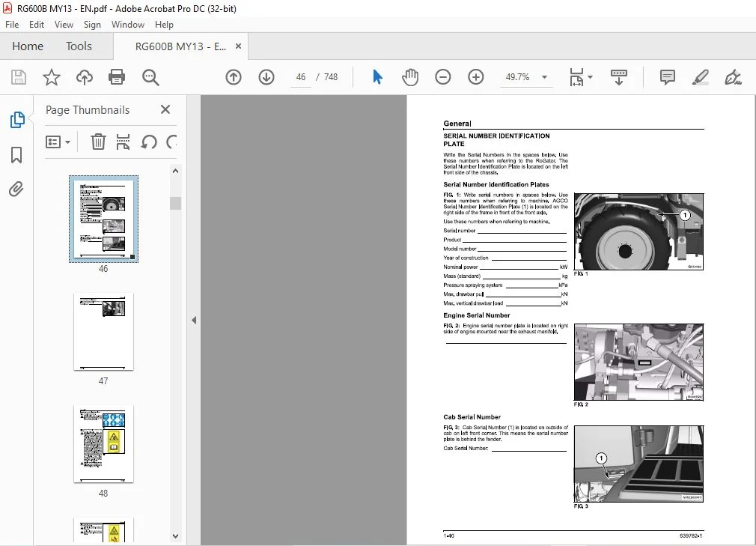This screenshot has height=546, width=756.
Task: Rotate page clockwise icon
Action: pos(171,142)
